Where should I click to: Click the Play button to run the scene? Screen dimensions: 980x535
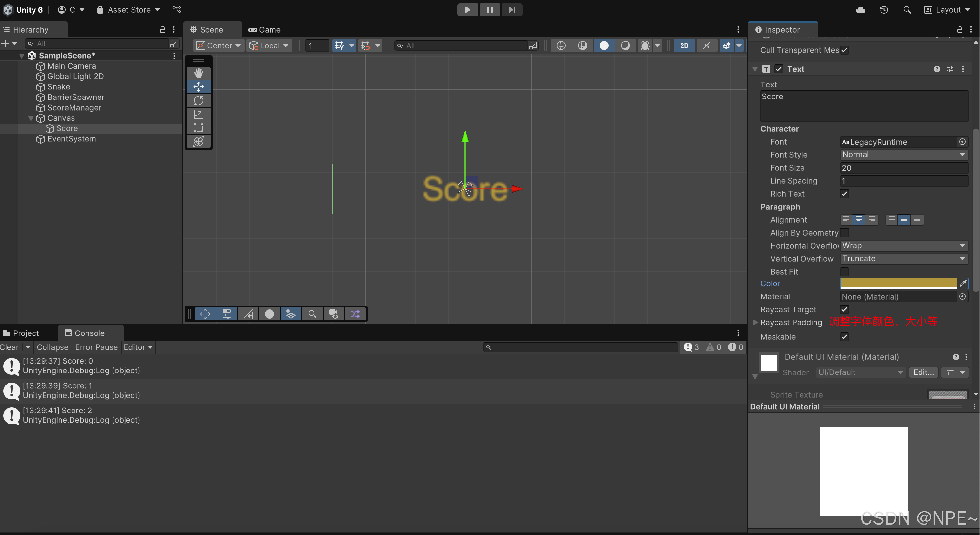coord(467,9)
